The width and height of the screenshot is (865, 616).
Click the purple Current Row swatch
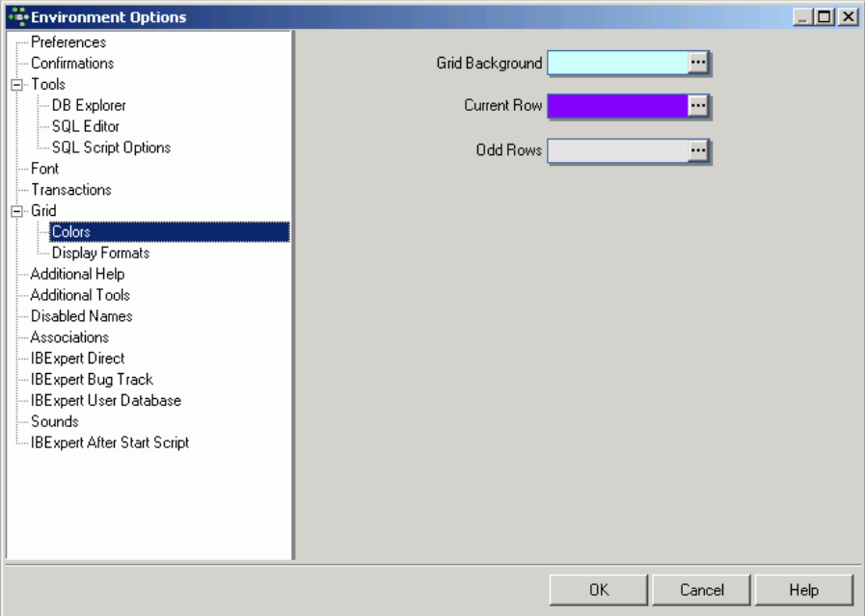pyautogui.click(x=618, y=105)
